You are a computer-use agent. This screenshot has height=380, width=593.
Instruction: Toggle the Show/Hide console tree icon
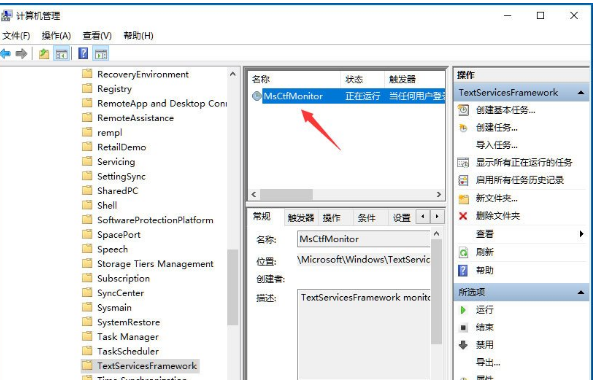pyautogui.click(x=61, y=54)
